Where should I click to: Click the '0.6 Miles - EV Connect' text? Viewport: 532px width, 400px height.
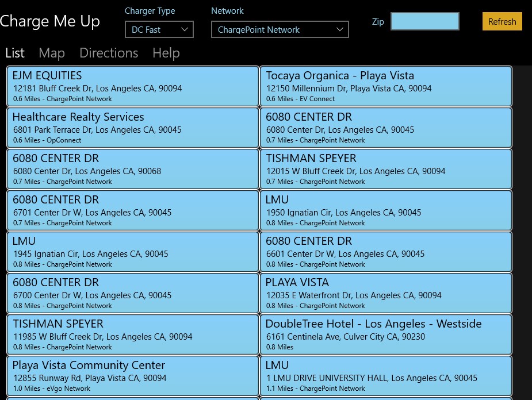[x=300, y=99]
